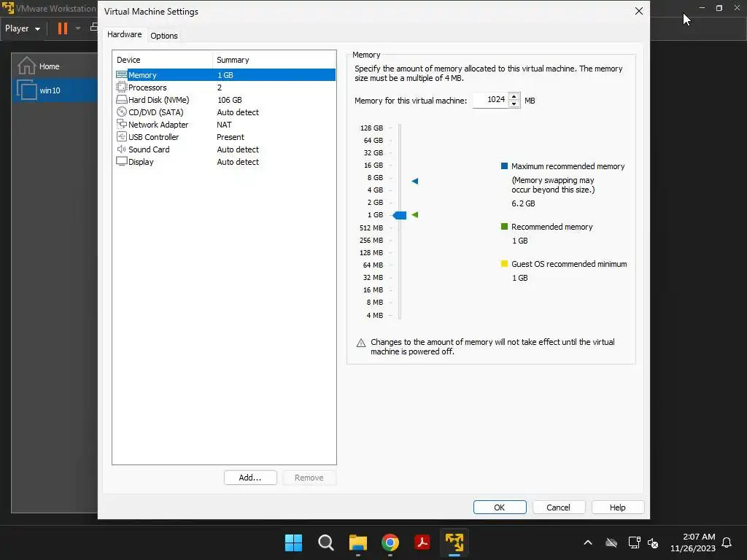Click the clock and date in taskbar
This screenshot has width=747, height=560.
tap(693, 542)
